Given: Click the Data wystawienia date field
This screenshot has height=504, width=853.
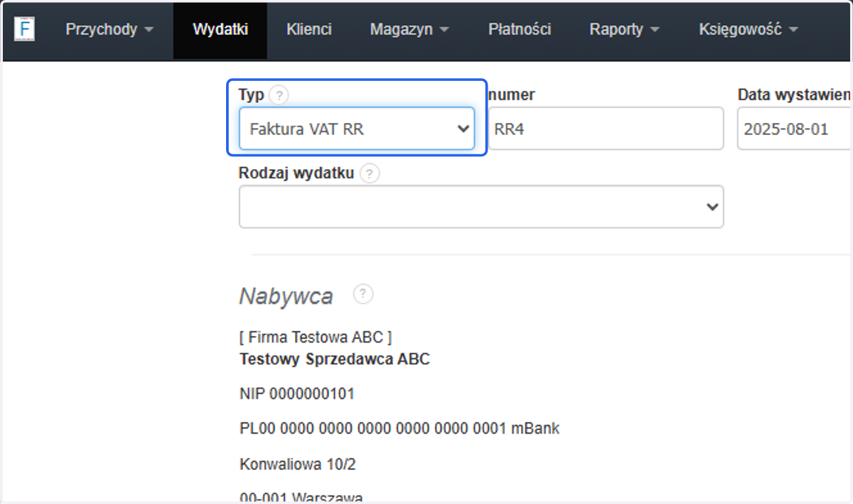Looking at the screenshot, I should tap(795, 129).
